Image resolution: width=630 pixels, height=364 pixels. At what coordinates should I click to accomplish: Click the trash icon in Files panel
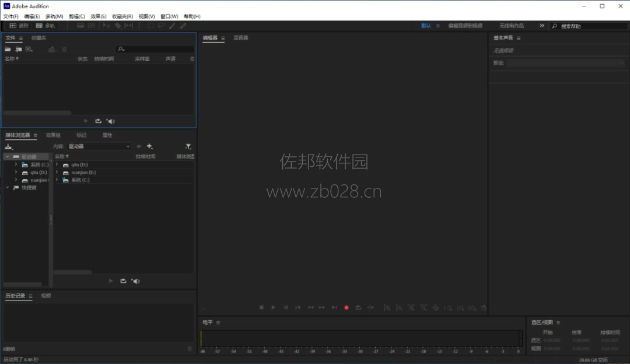(x=64, y=49)
